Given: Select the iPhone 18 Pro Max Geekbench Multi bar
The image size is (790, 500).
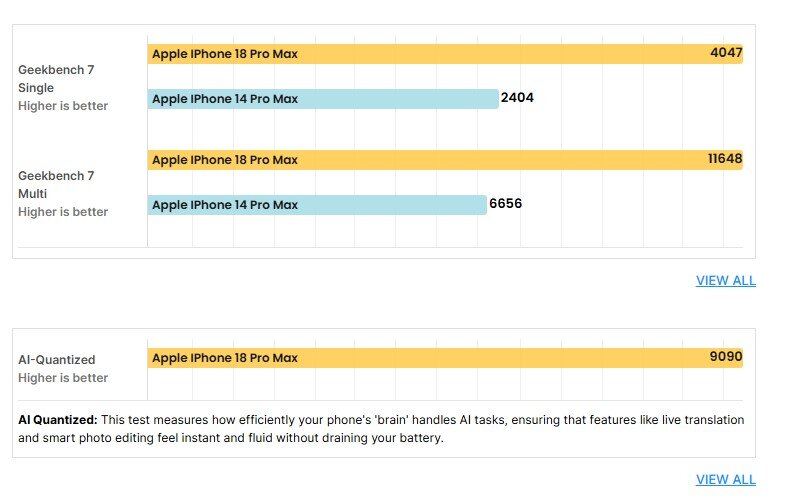Looking at the screenshot, I should [x=445, y=160].
